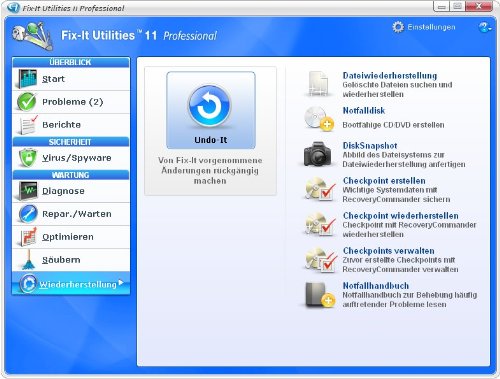Open the Start overview page
500x379 pixels.
(x=71, y=79)
